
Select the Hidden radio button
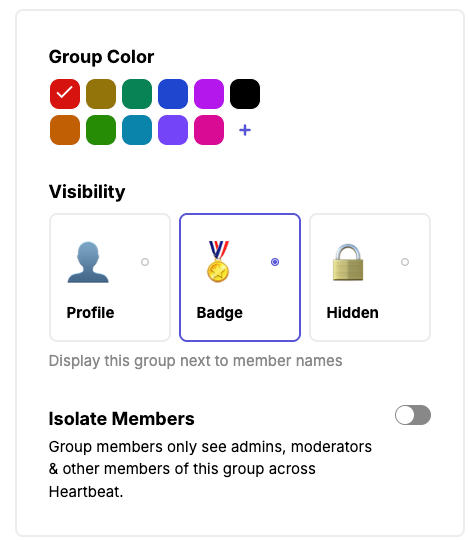pos(405,262)
